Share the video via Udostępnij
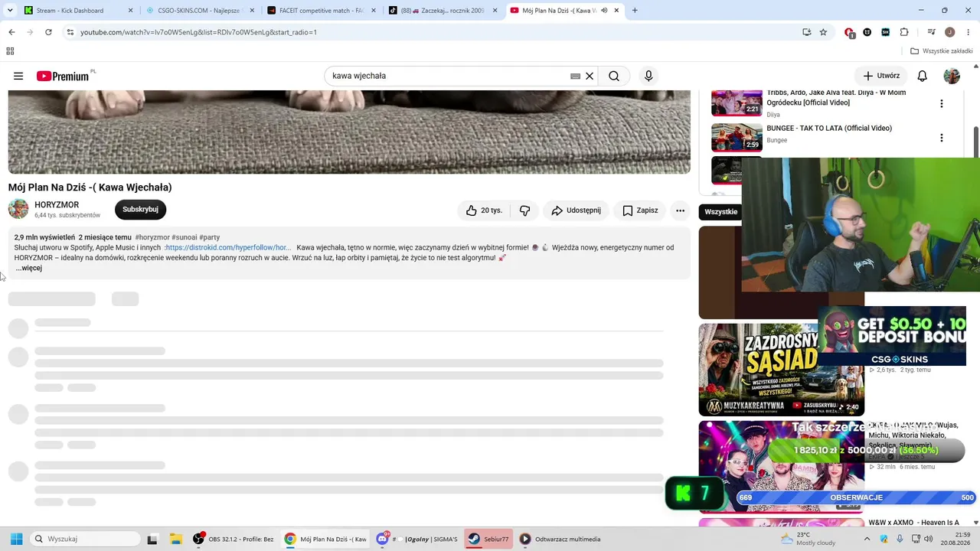 tap(576, 210)
